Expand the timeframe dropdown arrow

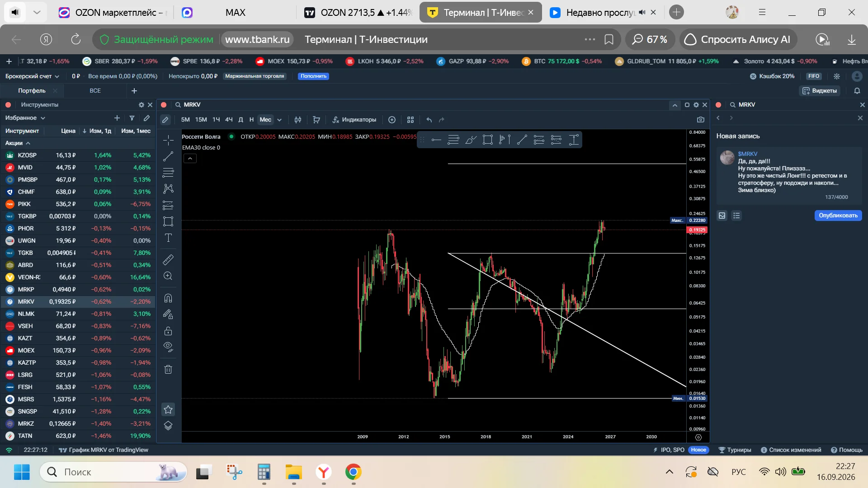pyautogui.click(x=279, y=120)
